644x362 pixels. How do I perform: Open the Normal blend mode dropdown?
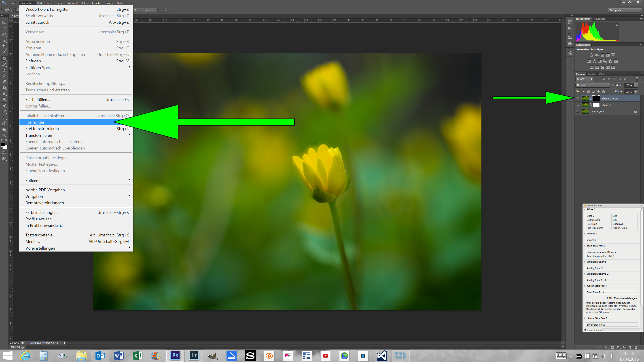click(x=593, y=85)
